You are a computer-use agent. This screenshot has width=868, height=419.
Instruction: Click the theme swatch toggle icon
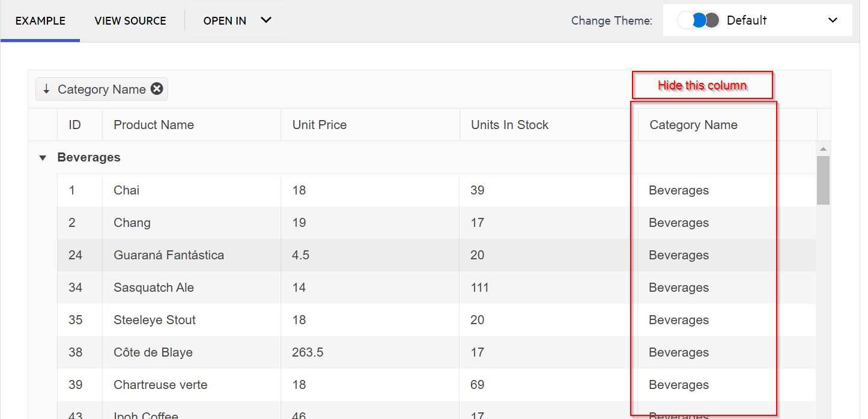coord(698,20)
